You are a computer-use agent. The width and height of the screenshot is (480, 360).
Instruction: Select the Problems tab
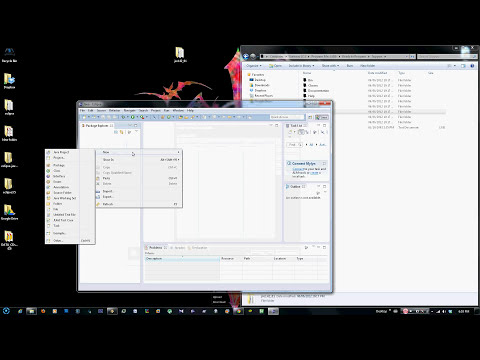(155, 248)
